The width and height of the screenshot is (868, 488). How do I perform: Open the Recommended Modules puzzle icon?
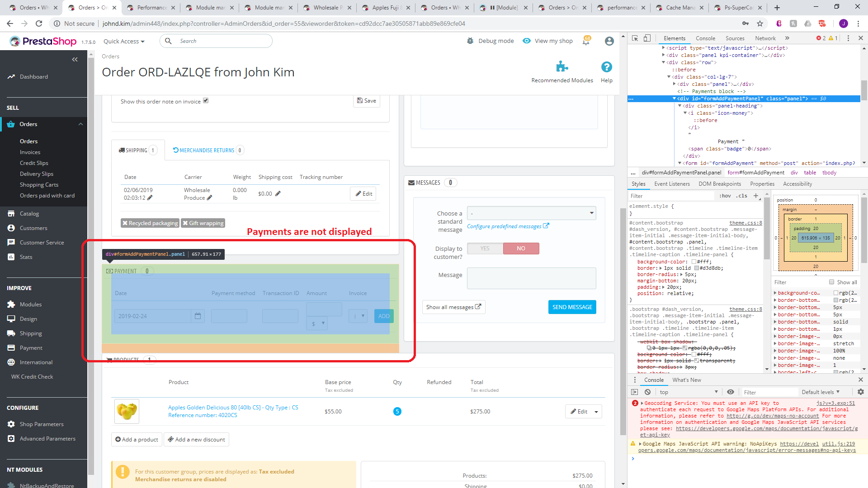[562, 67]
